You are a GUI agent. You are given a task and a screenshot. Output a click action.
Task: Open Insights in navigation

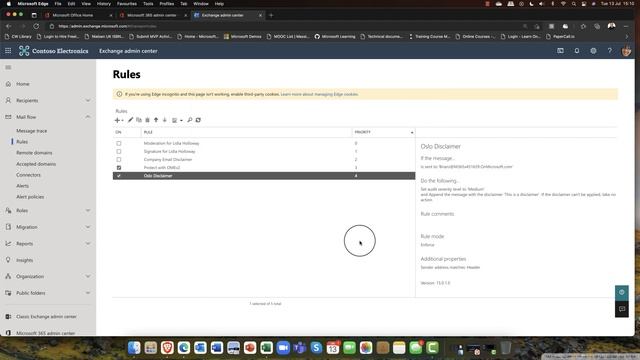[24, 260]
